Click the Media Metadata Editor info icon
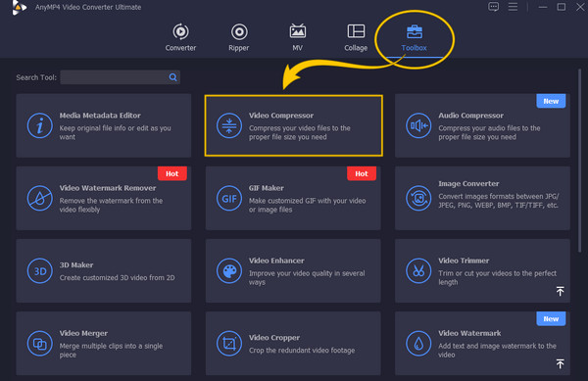588x381 pixels. click(40, 125)
